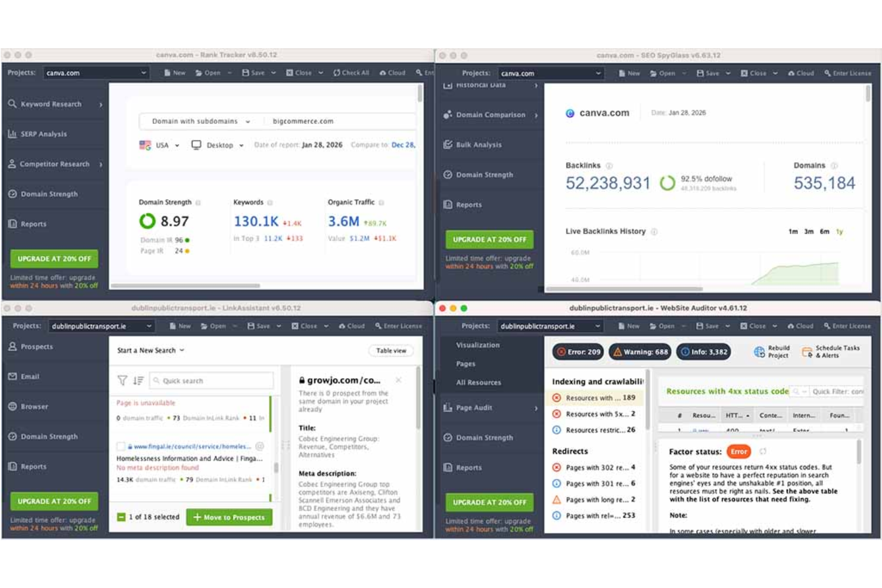This screenshot has height=588, width=882.
Task: Switch prospects to Table view
Action: point(391,350)
